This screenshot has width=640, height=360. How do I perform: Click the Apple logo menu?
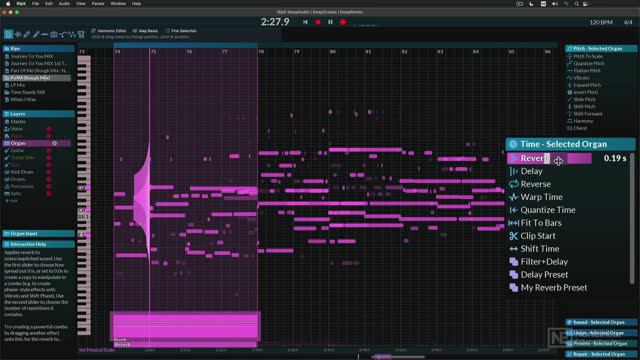7,4
